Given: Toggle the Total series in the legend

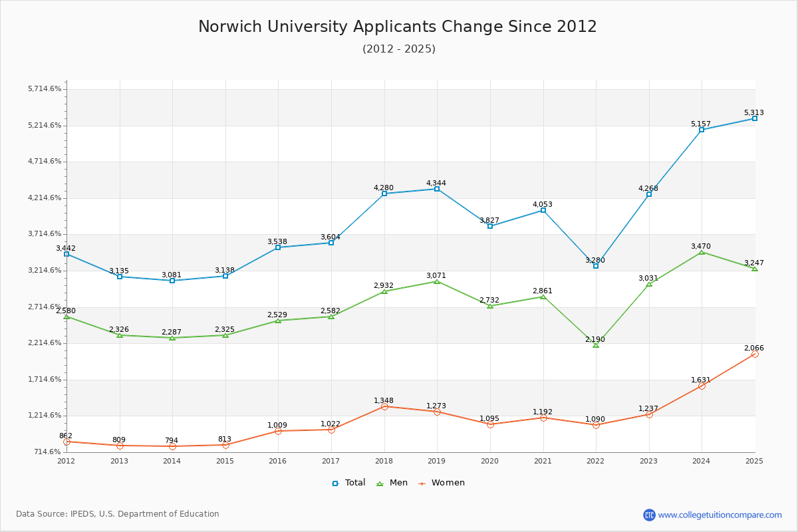Looking at the screenshot, I should pos(348,483).
